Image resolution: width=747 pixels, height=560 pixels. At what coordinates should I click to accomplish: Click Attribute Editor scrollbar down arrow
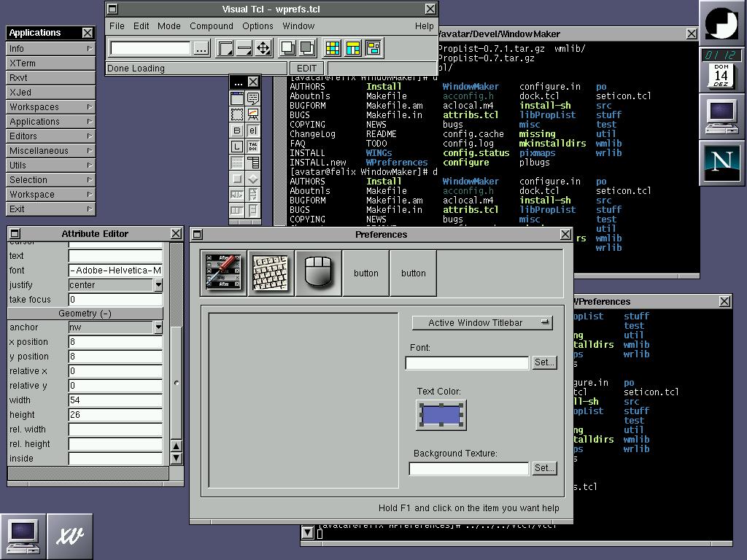(x=176, y=458)
